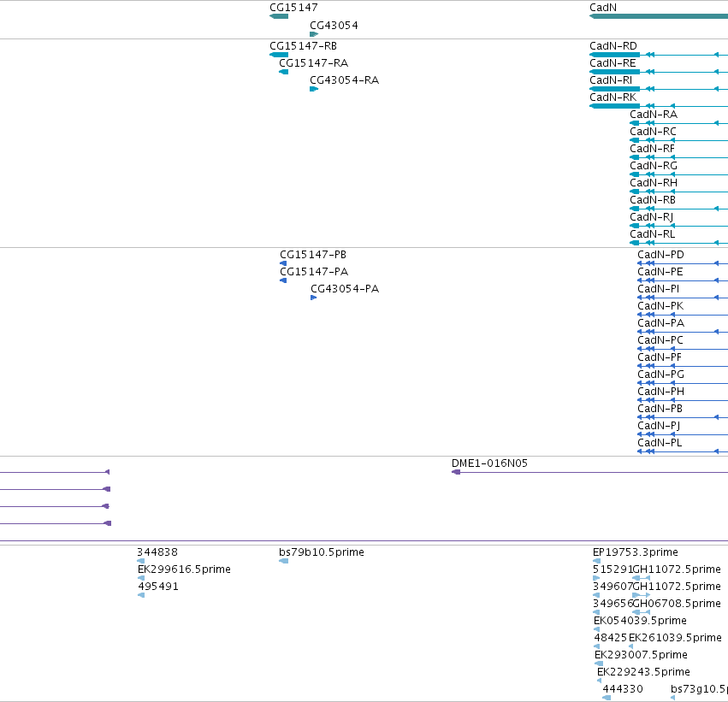Select transcript CadN-RD
Image resolution: width=728 pixels, height=702 pixels.
tap(613, 46)
